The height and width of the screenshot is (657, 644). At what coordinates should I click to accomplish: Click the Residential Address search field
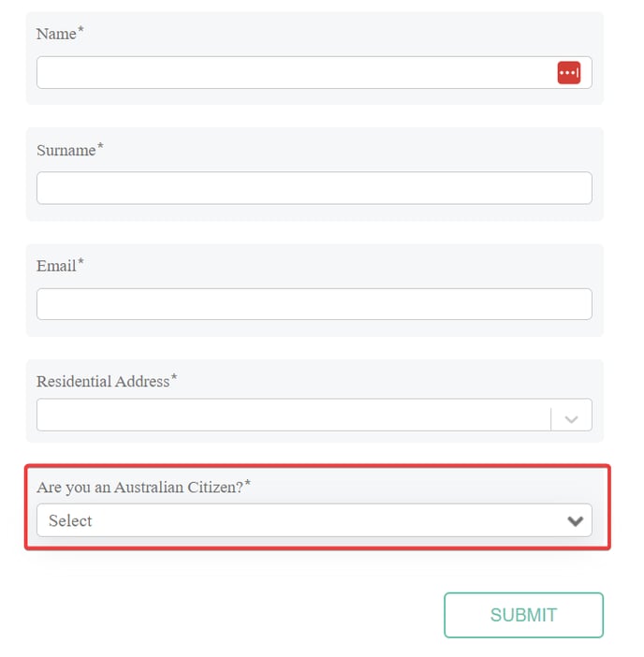[293, 415]
